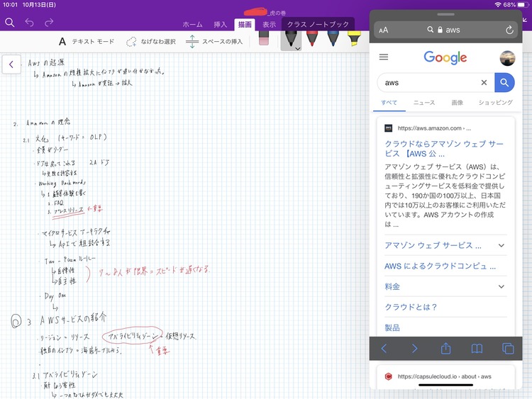
Task: Activate the なげなわ選択 lasso tool
Action: (x=150, y=41)
